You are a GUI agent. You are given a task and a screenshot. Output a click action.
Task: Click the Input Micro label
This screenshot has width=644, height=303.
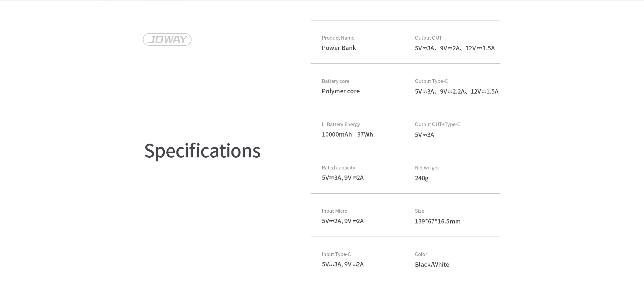334,211
